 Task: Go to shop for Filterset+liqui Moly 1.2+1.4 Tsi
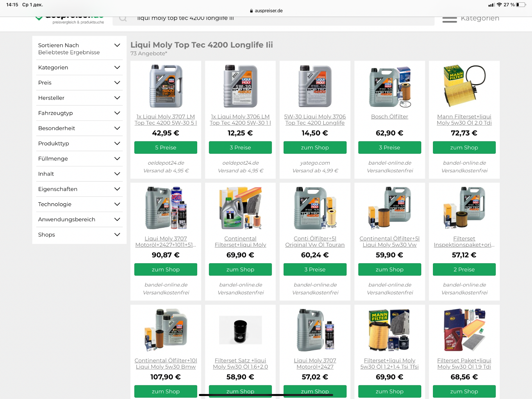[390, 391]
